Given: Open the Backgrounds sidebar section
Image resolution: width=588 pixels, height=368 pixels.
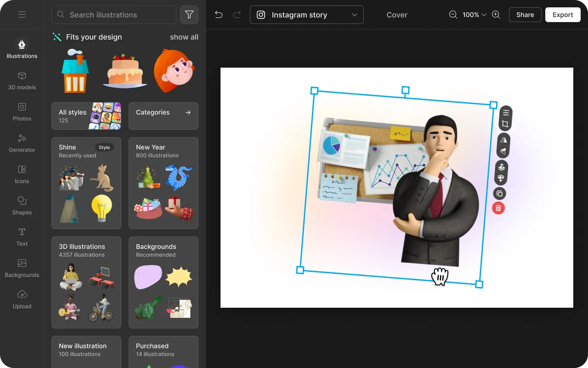Looking at the screenshot, I should coord(22,268).
